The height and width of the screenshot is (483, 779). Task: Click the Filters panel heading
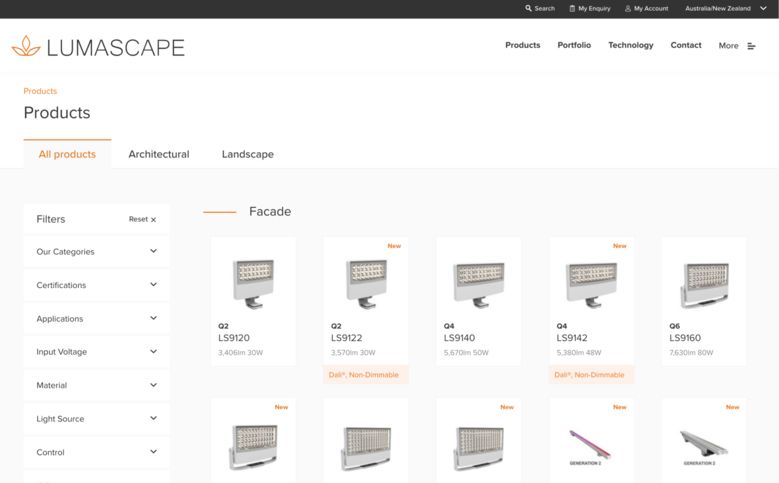[51, 219]
